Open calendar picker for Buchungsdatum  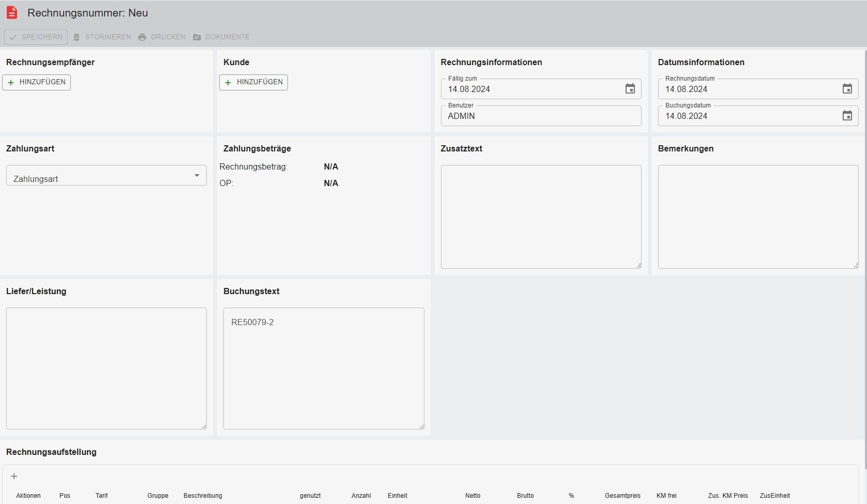click(x=847, y=116)
